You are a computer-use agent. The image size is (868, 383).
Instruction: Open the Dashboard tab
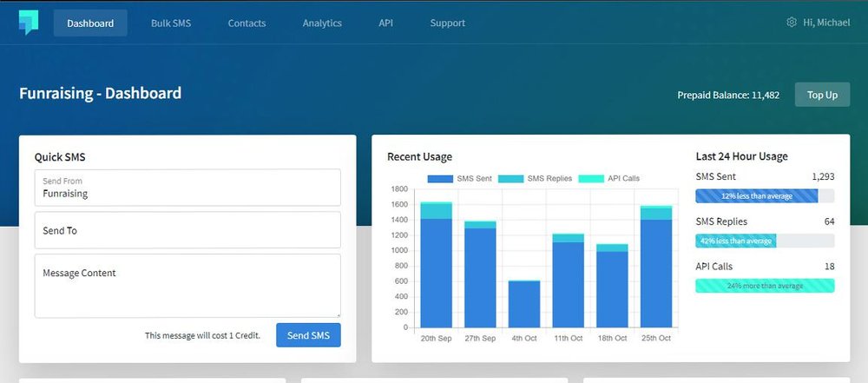pos(90,23)
